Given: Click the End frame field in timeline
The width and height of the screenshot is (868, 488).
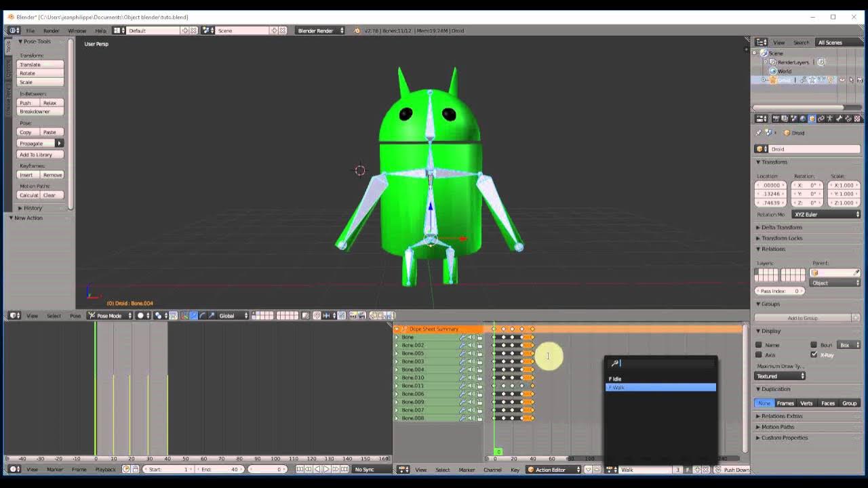Looking at the screenshot, I should pyautogui.click(x=220, y=469).
